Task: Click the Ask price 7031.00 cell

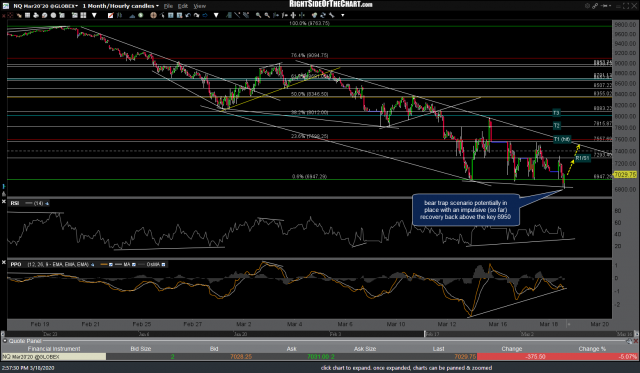Action: pyautogui.click(x=321, y=357)
